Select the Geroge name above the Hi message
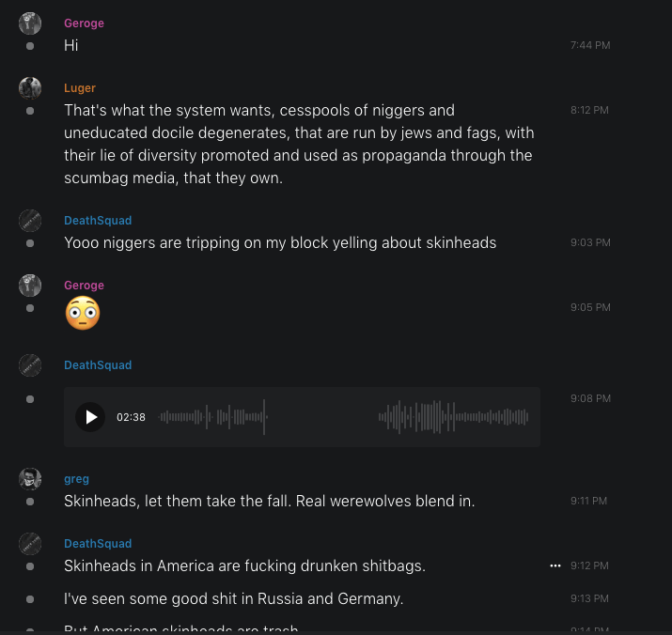The width and height of the screenshot is (672, 635). [x=85, y=23]
